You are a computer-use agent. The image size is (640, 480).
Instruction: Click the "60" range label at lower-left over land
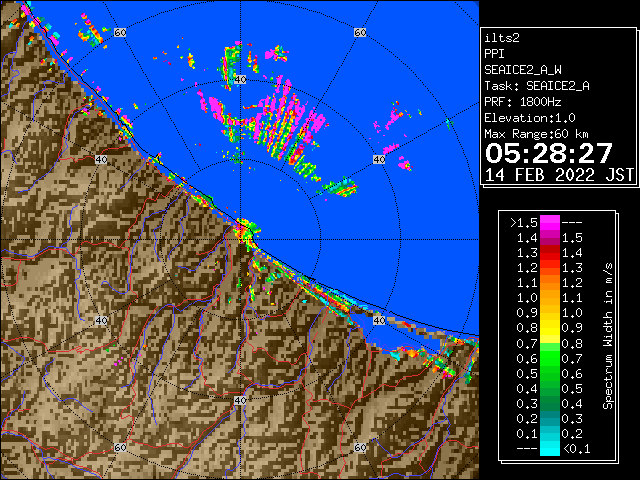point(120,447)
